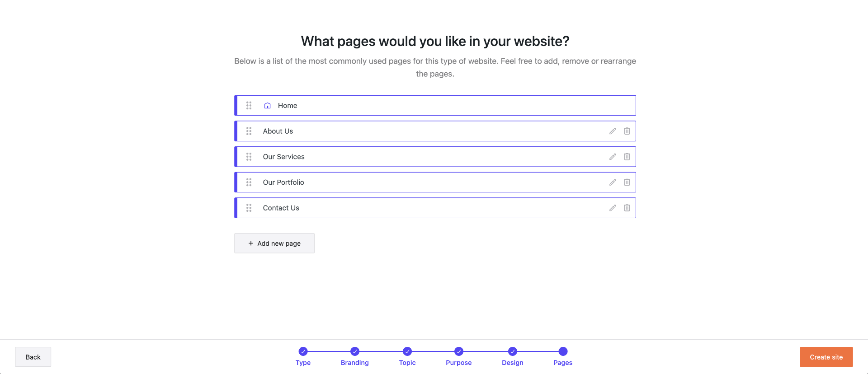The width and height of the screenshot is (868, 374).
Task: Delete the Our Services page
Action: (627, 157)
